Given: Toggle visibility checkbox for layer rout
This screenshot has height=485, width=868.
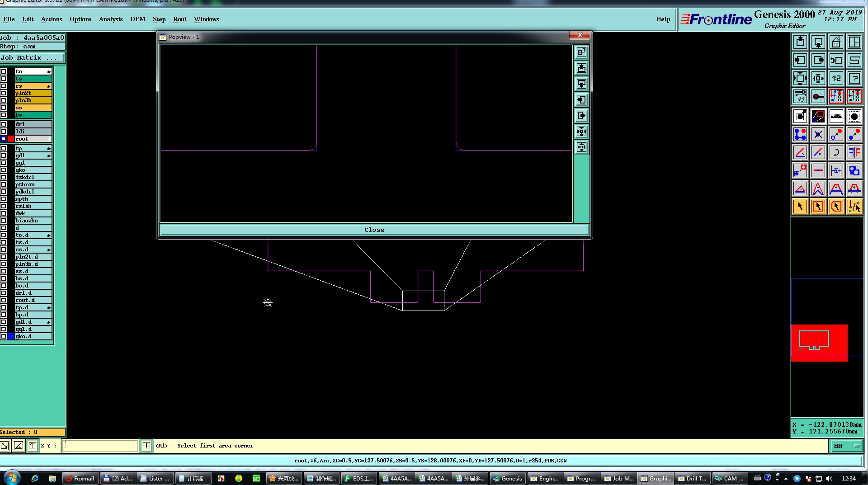Looking at the screenshot, I should [x=4, y=139].
